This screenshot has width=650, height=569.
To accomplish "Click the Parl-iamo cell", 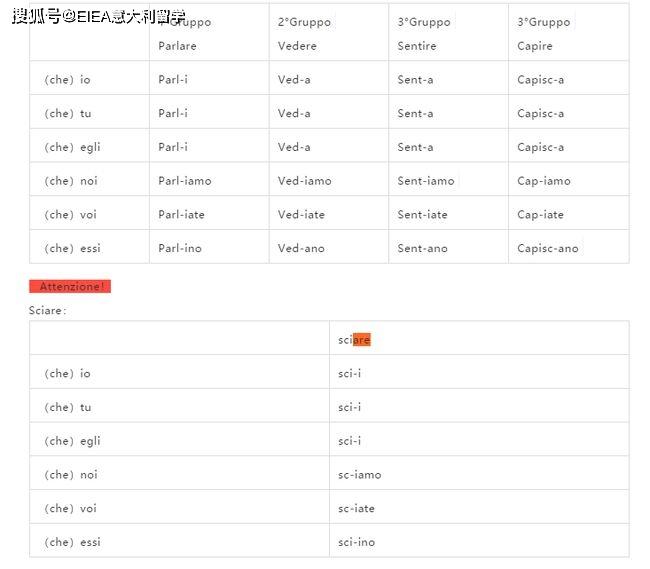I will click(x=185, y=181).
